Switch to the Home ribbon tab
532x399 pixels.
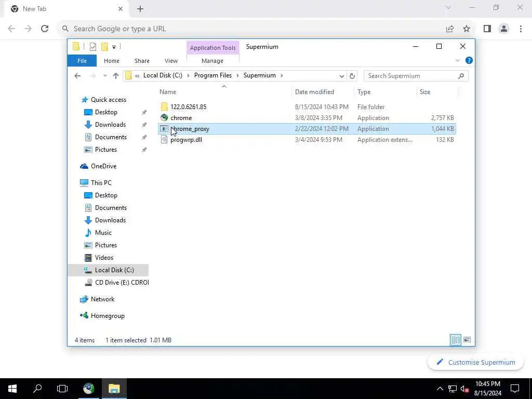point(112,61)
